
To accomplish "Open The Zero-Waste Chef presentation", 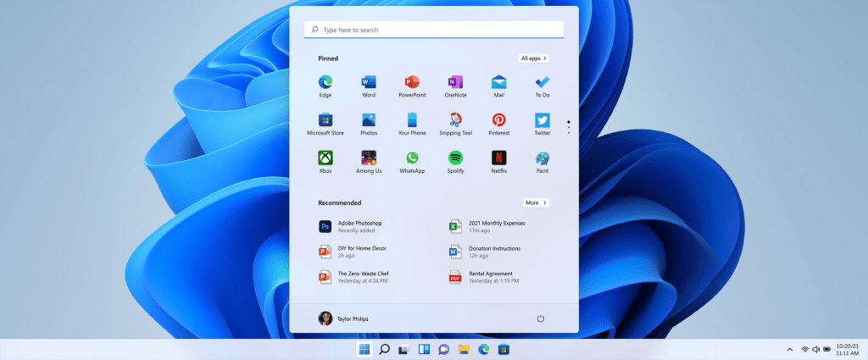I will [x=353, y=277].
